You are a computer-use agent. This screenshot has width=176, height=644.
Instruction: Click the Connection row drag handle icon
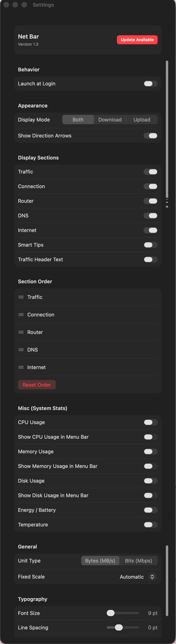21,314
